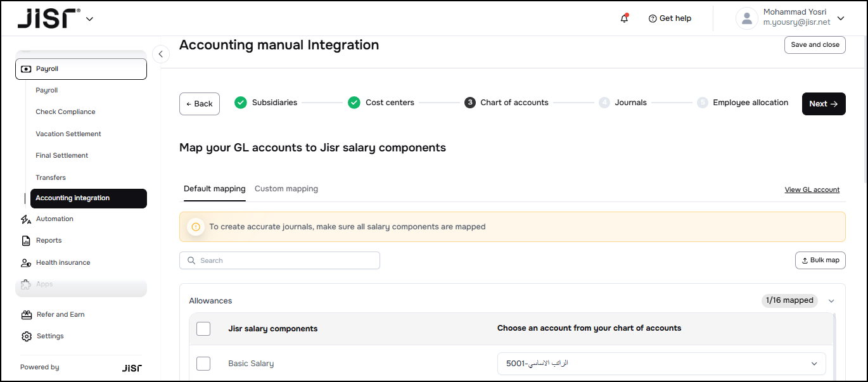Viewport: 868px width, 382px height.
Task: Open Settings gear in sidebar
Action: [26, 336]
